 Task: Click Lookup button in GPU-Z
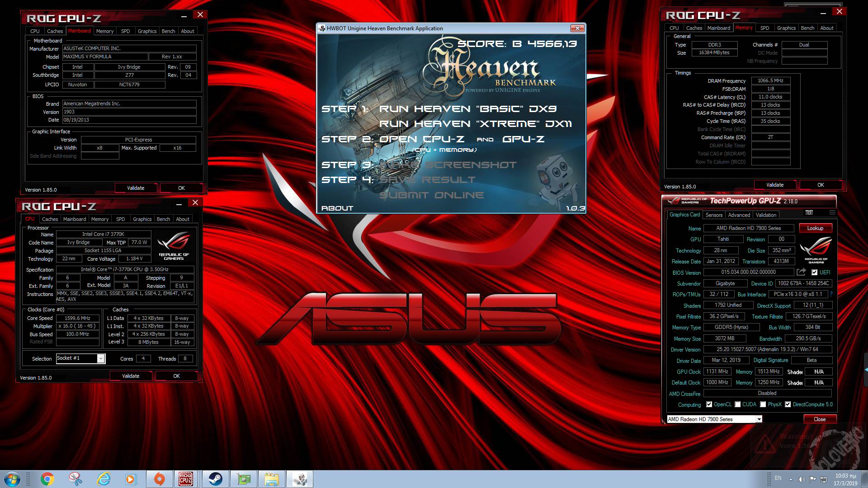(x=815, y=228)
